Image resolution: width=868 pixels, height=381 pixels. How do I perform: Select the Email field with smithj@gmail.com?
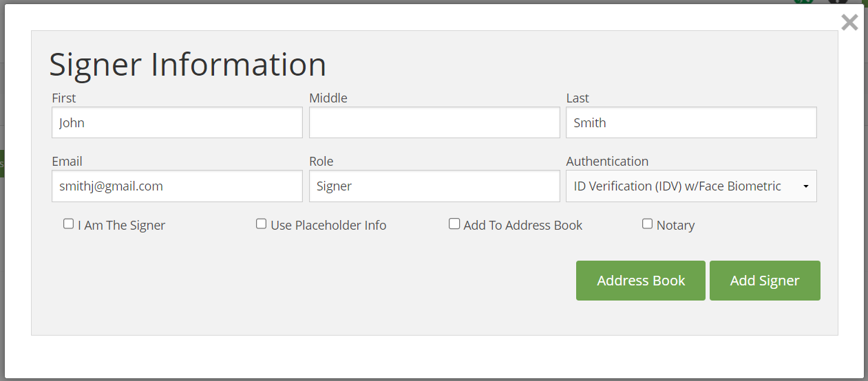pyautogui.click(x=177, y=186)
